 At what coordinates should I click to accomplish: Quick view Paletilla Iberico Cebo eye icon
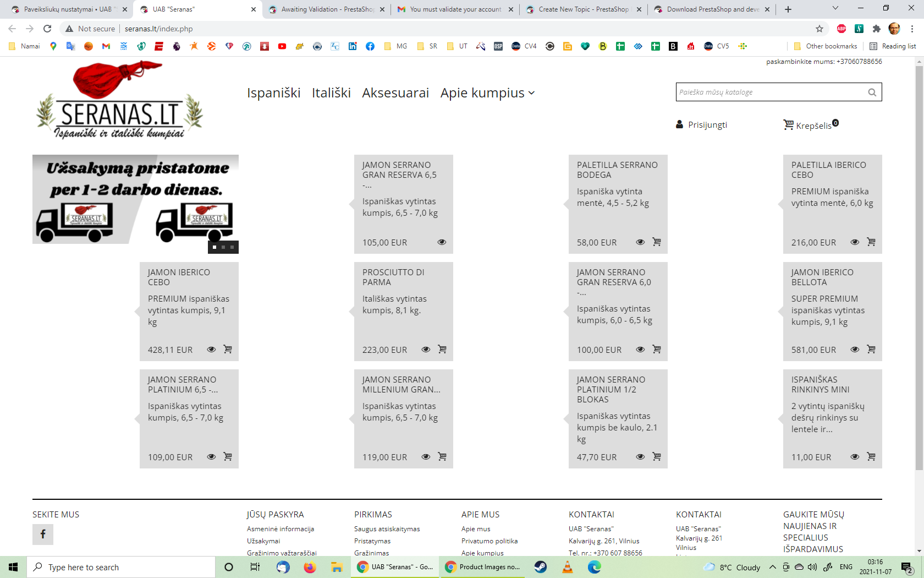pyautogui.click(x=855, y=242)
